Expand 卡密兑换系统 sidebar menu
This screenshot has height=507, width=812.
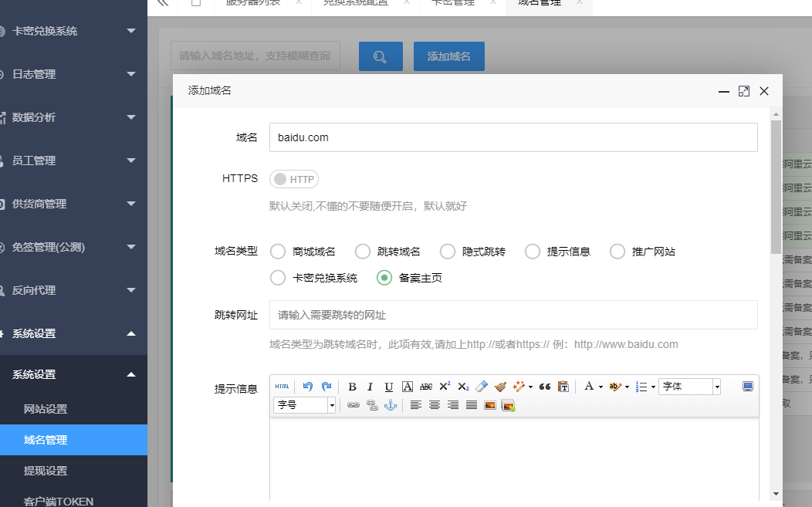73,31
